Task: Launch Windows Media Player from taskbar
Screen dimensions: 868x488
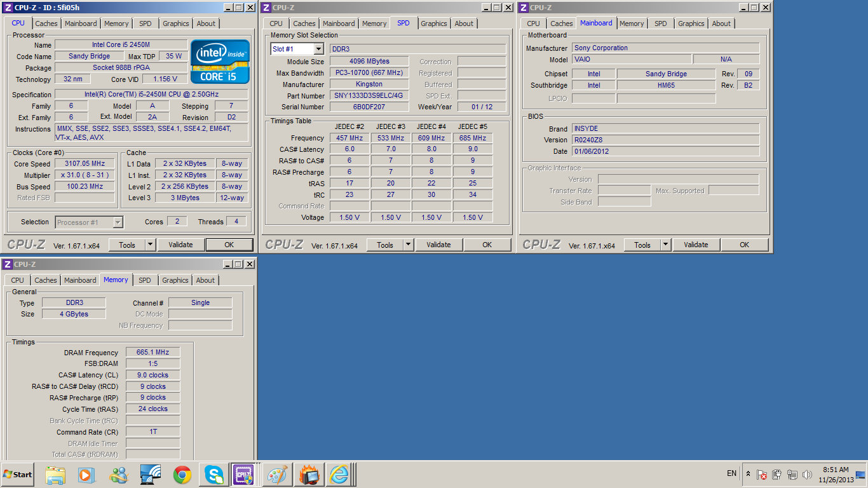Action: pos(86,474)
